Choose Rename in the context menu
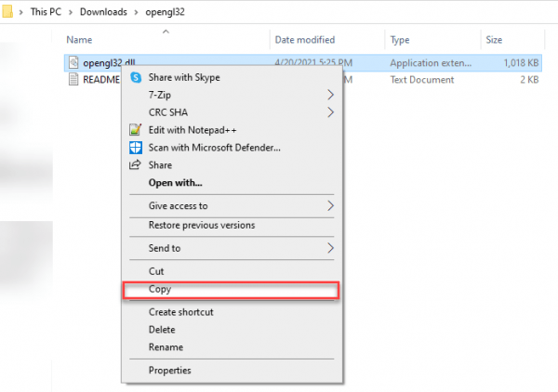 pyautogui.click(x=165, y=347)
